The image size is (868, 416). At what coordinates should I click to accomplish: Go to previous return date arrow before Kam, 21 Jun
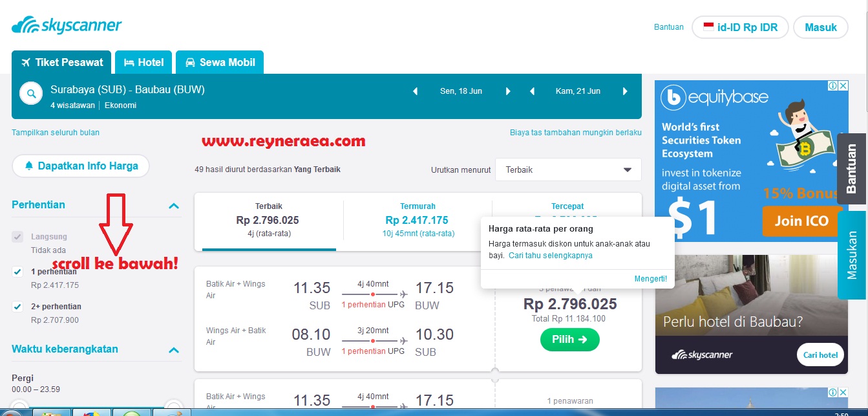(532, 91)
